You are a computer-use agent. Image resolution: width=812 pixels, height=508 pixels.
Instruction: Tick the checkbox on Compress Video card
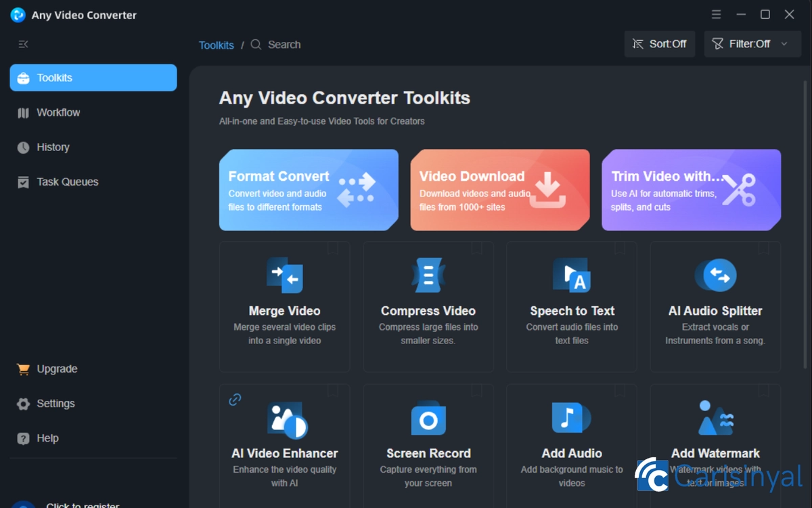[476, 248]
